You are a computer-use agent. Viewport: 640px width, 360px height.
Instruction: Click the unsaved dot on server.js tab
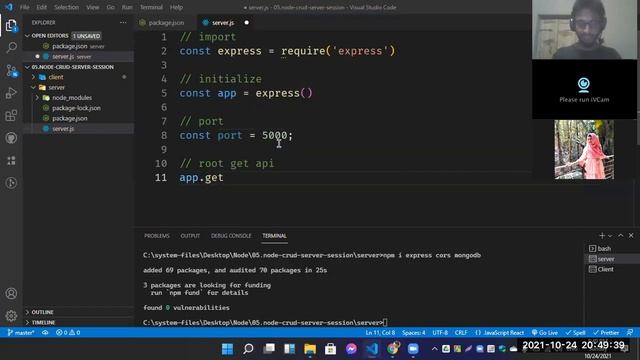tap(246, 22)
